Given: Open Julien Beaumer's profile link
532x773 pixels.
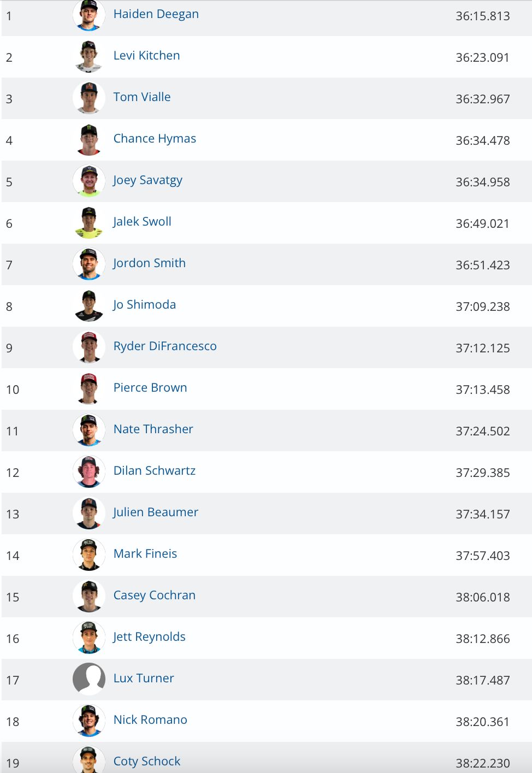Looking at the screenshot, I should 156,512.
